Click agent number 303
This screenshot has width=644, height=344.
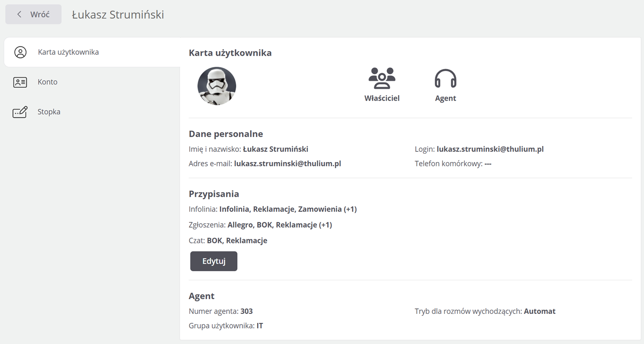pos(246,311)
